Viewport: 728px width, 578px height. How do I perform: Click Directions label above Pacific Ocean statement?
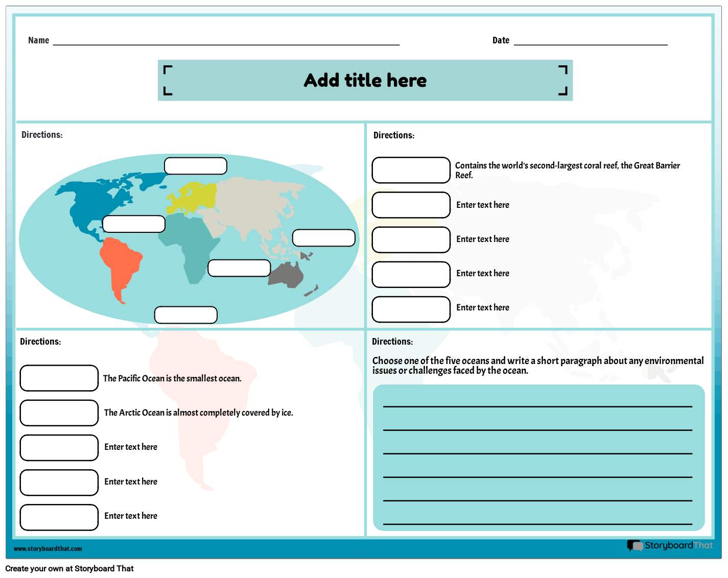point(40,342)
